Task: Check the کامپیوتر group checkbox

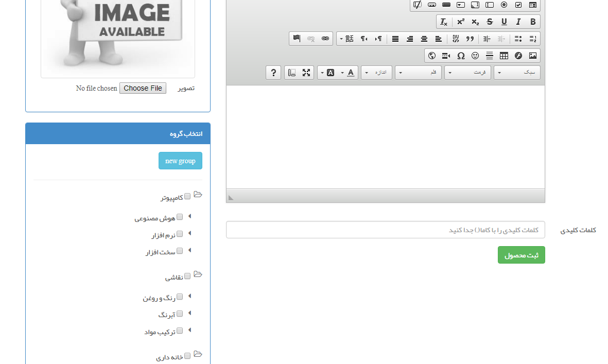Action: click(x=187, y=196)
